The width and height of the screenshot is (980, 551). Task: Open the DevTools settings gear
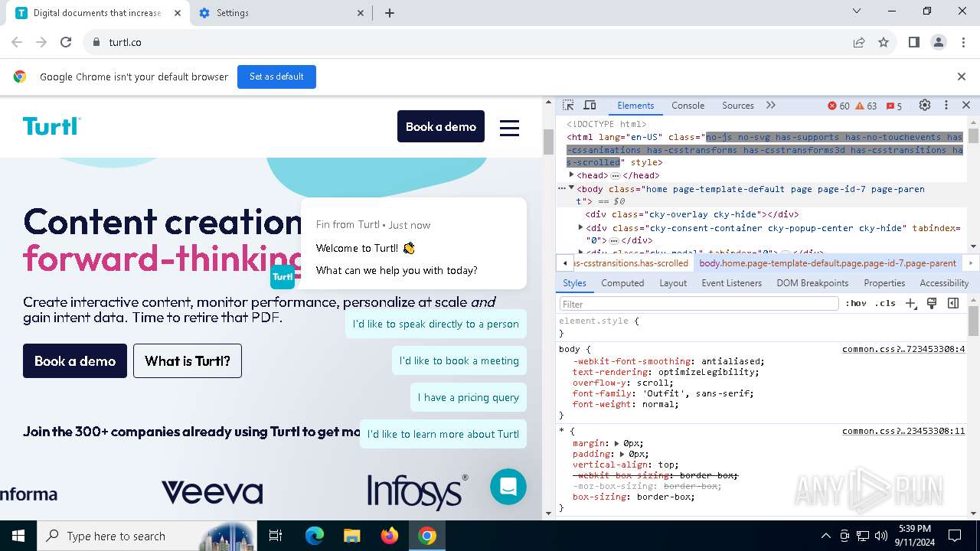point(925,106)
